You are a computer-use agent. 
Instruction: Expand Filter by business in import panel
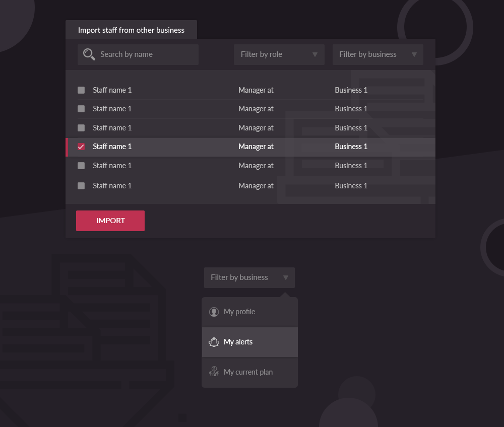coord(377,54)
